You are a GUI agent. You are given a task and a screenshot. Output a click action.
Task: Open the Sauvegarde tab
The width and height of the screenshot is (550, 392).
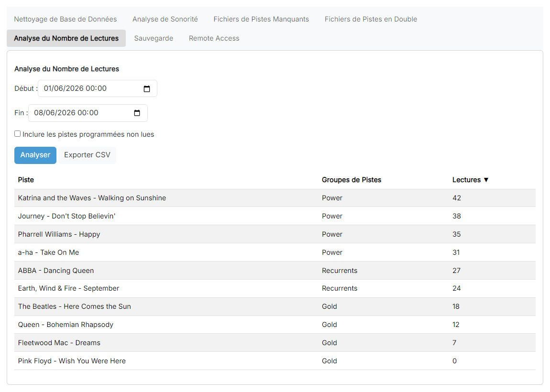click(x=154, y=38)
